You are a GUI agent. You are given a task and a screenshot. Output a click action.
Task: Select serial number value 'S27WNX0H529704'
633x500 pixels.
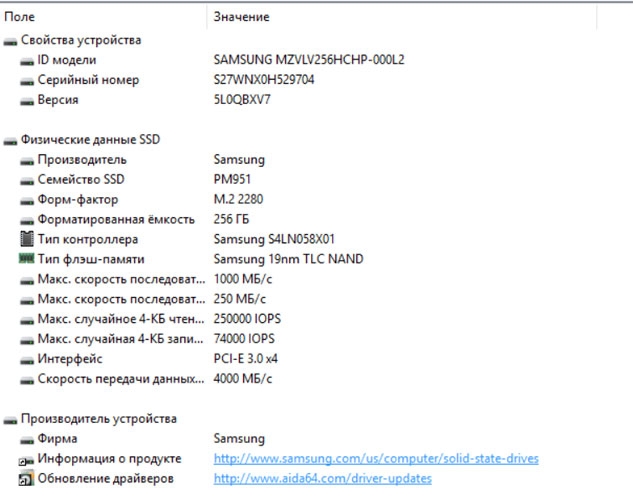(x=264, y=79)
